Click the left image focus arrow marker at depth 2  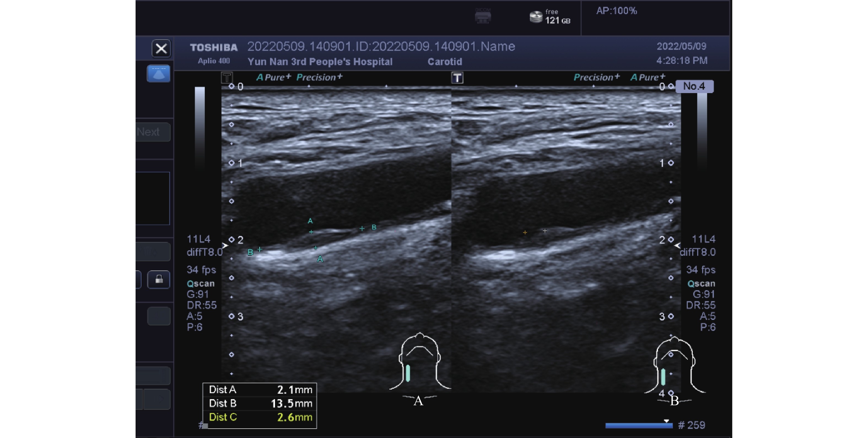pyautogui.click(x=225, y=245)
